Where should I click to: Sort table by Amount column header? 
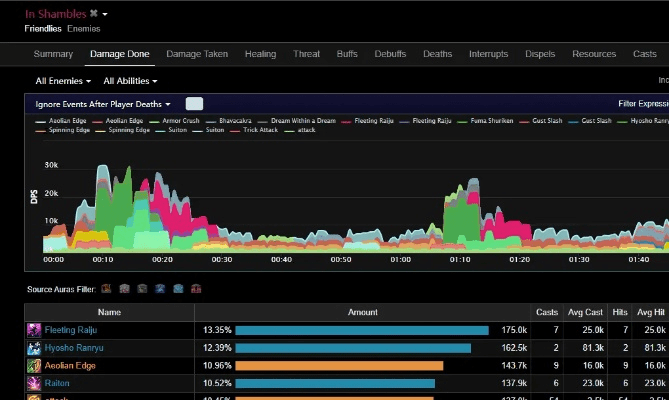(x=362, y=312)
